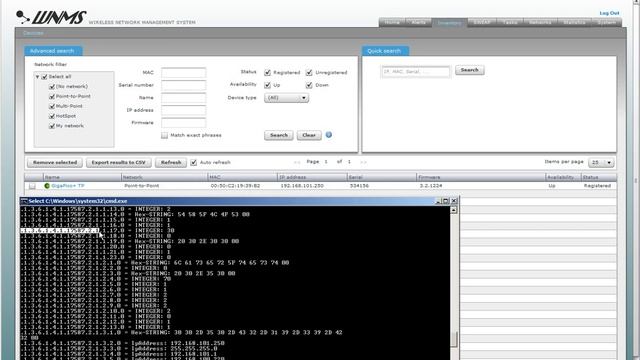Open the System tab
The image size is (640, 360).
607,22
